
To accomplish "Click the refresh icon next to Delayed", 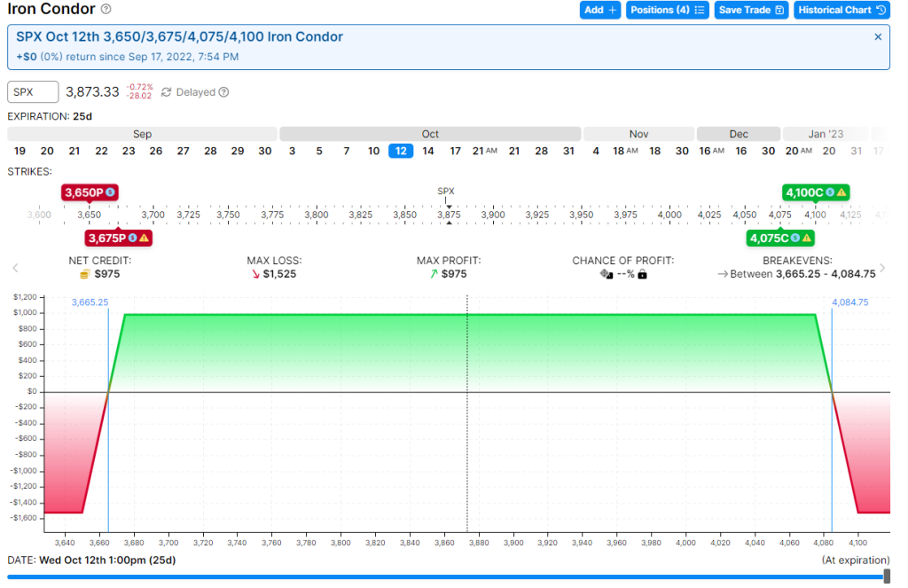I will 166,92.
